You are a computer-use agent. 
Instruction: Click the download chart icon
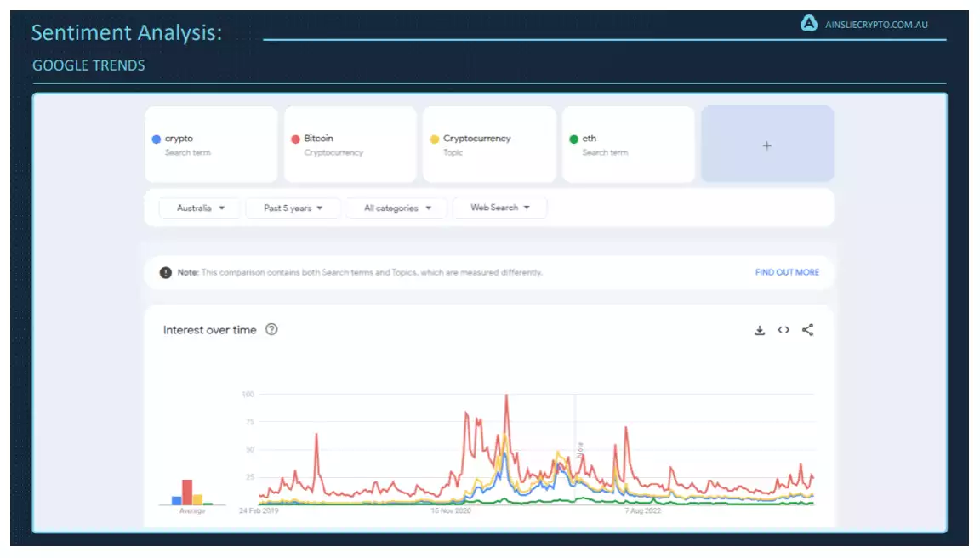pos(760,330)
